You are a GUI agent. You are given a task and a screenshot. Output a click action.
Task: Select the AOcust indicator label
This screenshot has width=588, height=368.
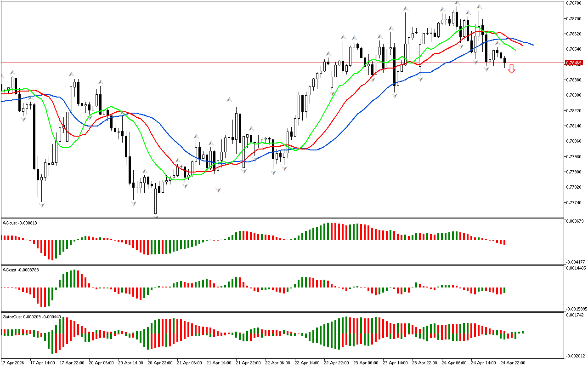click(x=20, y=223)
